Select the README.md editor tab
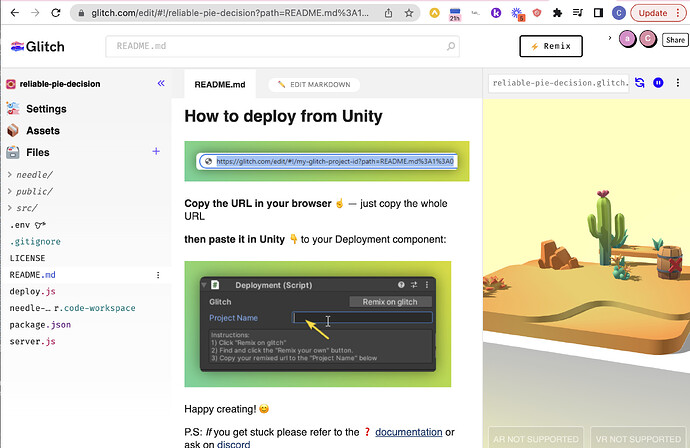The image size is (690, 448). tap(220, 84)
